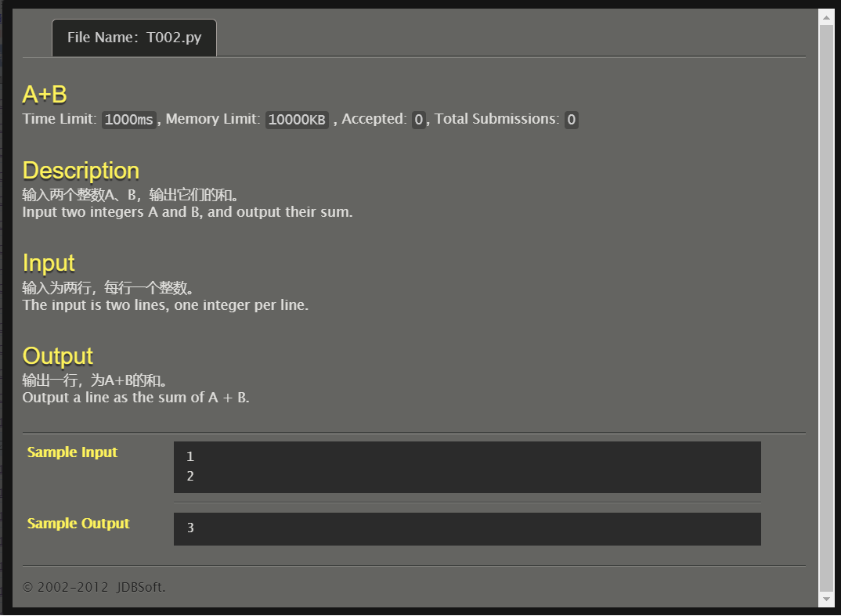The height and width of the screenshot is (616, 841).
Task: Click the scrollbar up arrow
Action: [x=827, y=16]
